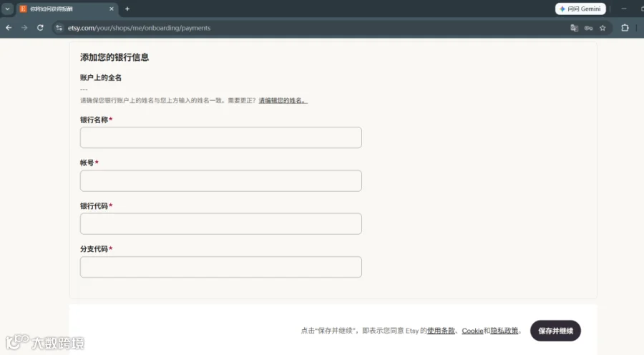Image resolution: width=644 pixels, height=355 pixels.
Task: Select the Etsy payments browser tab
Action: click(x=67, y=9)
